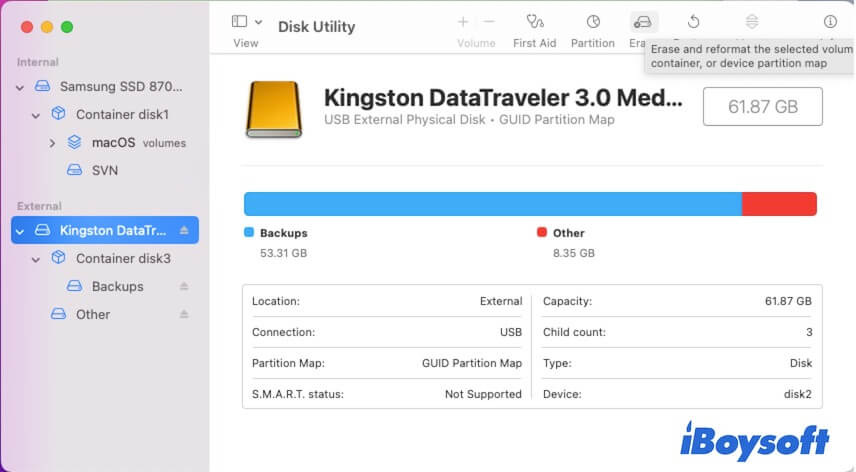Open View options dropdown chevron
Image resolution: width=856 pixels, height=472 pixels.
(x=259, y=22)
